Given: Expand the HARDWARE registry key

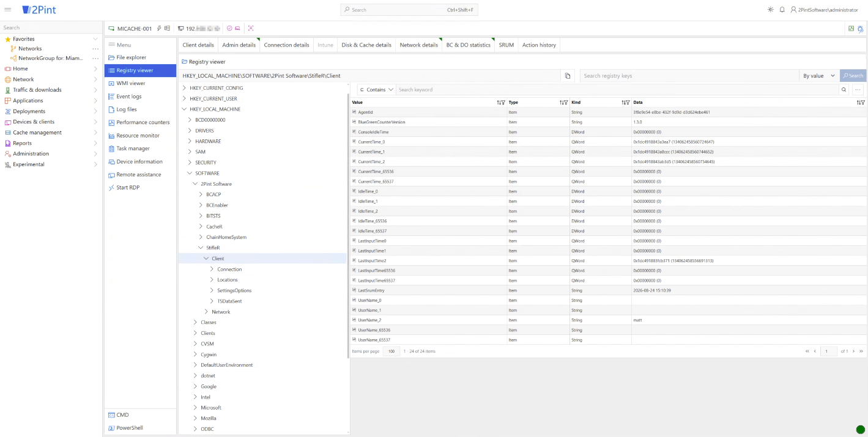Looking at the screenshot, I should pyautogui.click(x=190, y=141).
